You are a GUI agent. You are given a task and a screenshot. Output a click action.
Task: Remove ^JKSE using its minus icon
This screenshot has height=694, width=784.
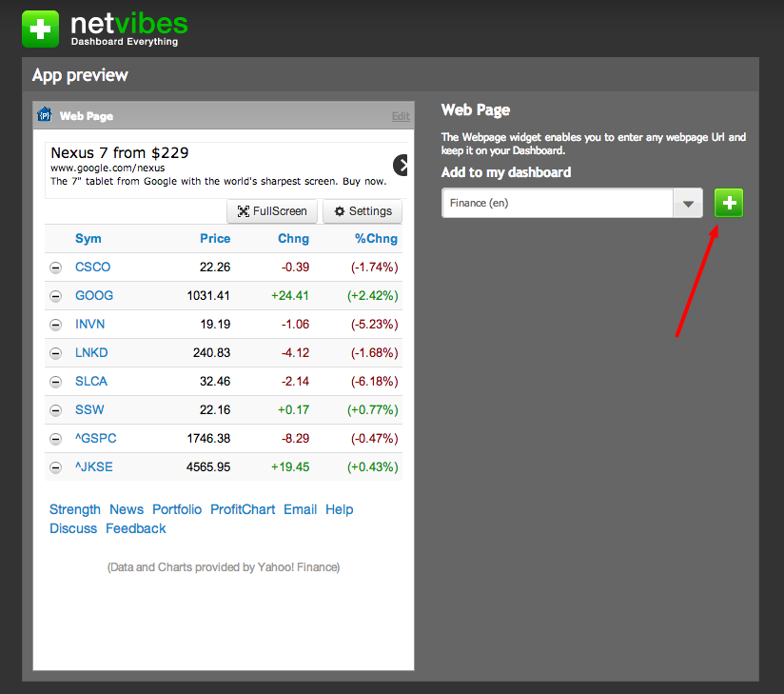click(55, 467)
